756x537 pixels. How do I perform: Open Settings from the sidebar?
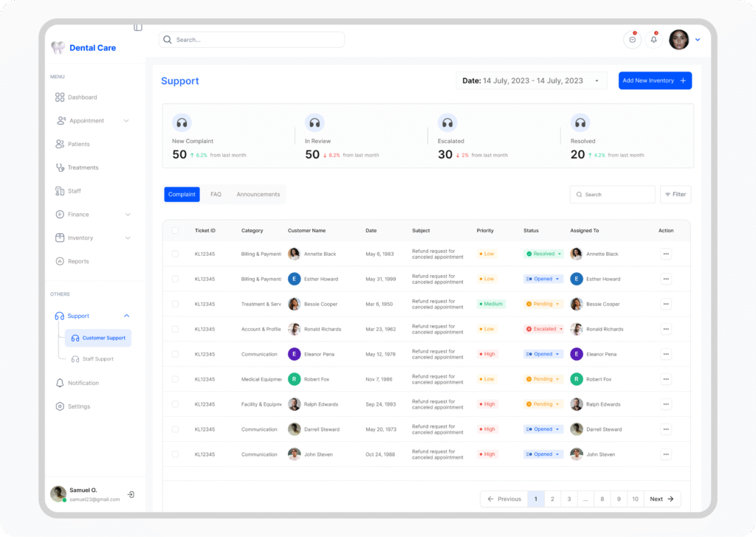pyautogui.click(x=78, y=406)
